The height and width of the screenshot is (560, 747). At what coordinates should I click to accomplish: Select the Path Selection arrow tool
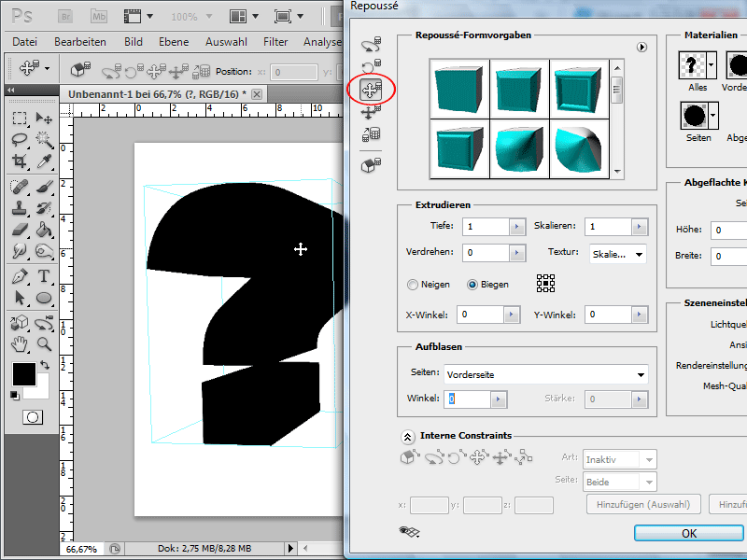(19, 298)
